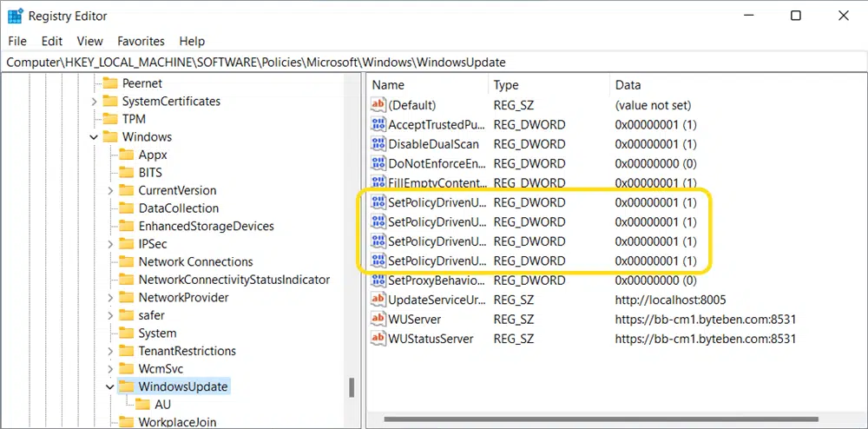Maximize the Registry Editor window
The width and height of the screenshot is (868, 429).
[x=795, y=16]
